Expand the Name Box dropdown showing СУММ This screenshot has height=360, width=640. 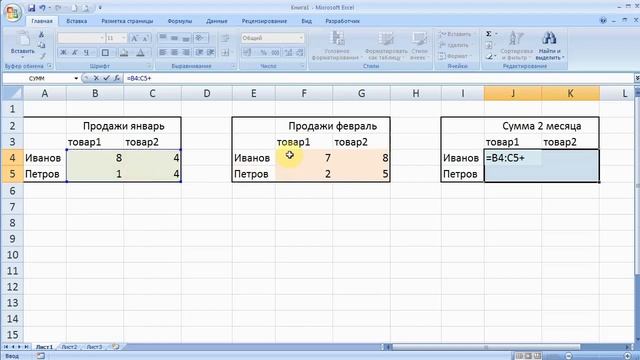76,78
